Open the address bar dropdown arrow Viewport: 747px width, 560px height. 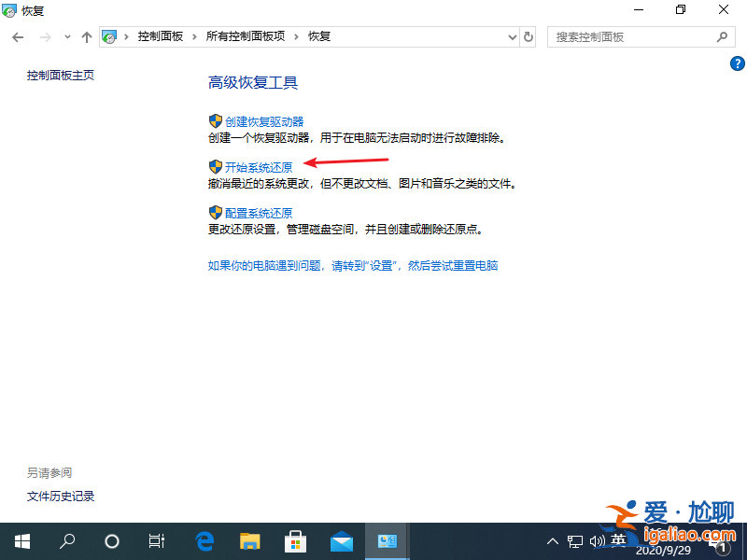513,36
